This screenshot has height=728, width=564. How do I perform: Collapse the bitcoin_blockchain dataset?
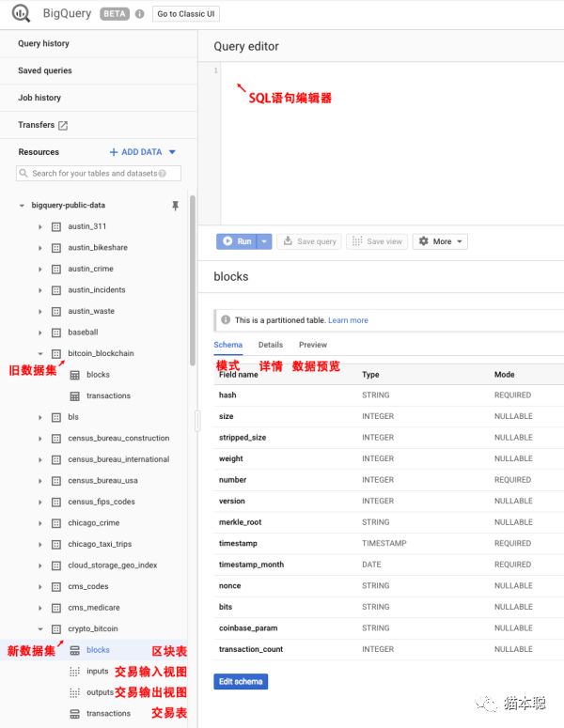coord(40,354)
